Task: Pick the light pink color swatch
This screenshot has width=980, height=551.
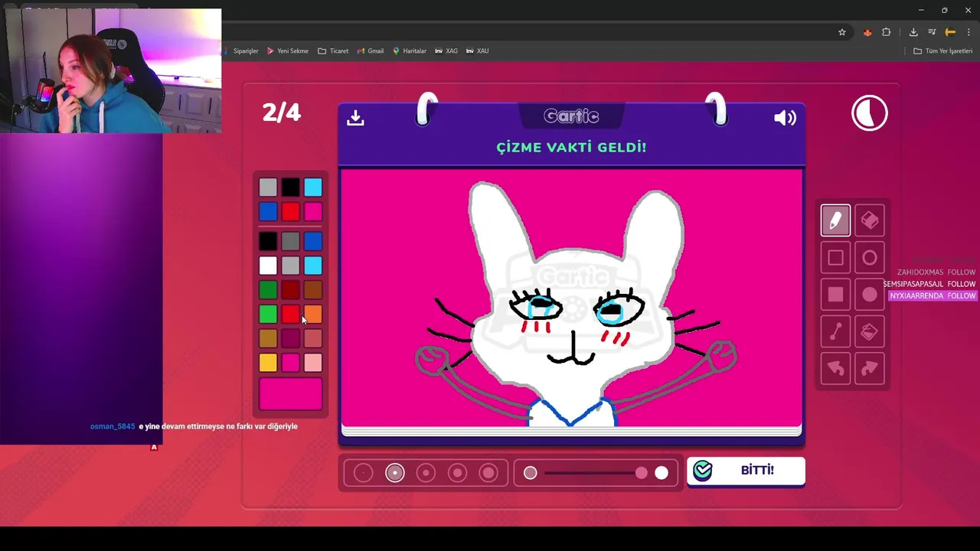Action: tap(313, 363)
